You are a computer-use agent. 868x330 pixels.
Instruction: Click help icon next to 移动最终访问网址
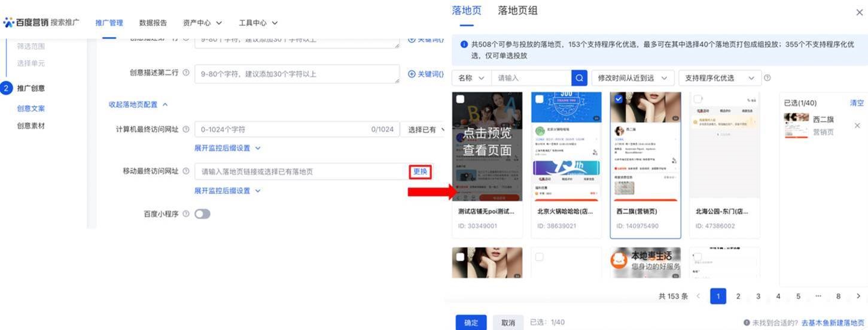186,171
